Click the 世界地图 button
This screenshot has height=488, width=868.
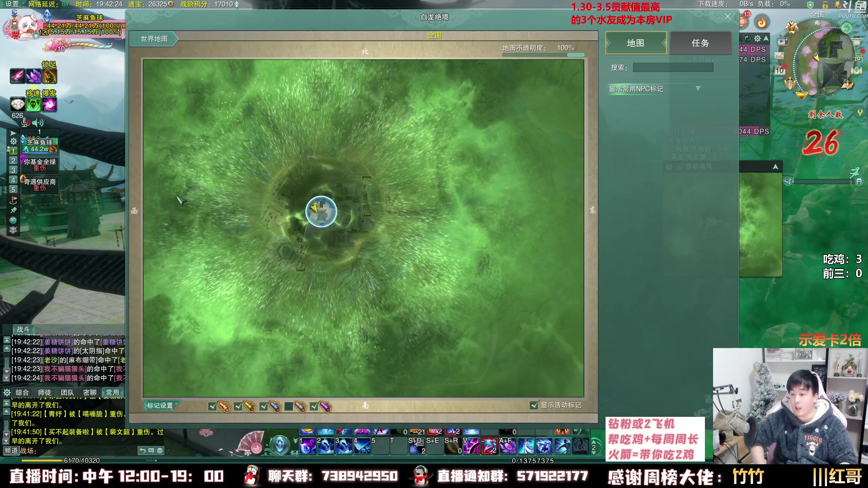[x=154, y=39]
